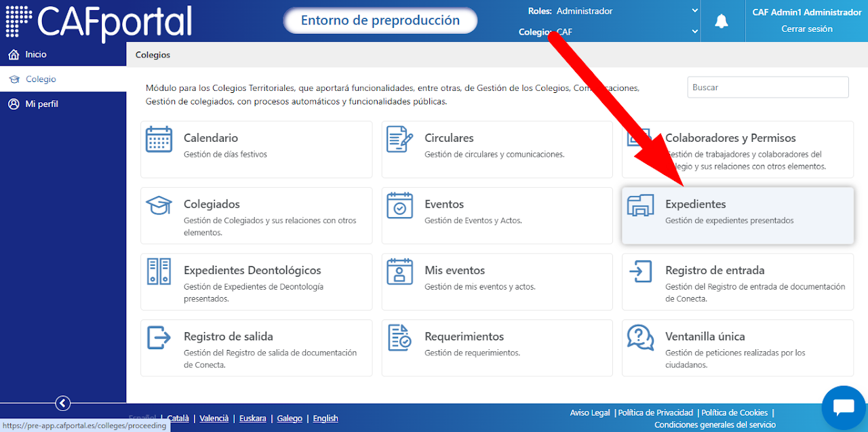Click the Circulares document-pencil icon

tap(399, 139)
